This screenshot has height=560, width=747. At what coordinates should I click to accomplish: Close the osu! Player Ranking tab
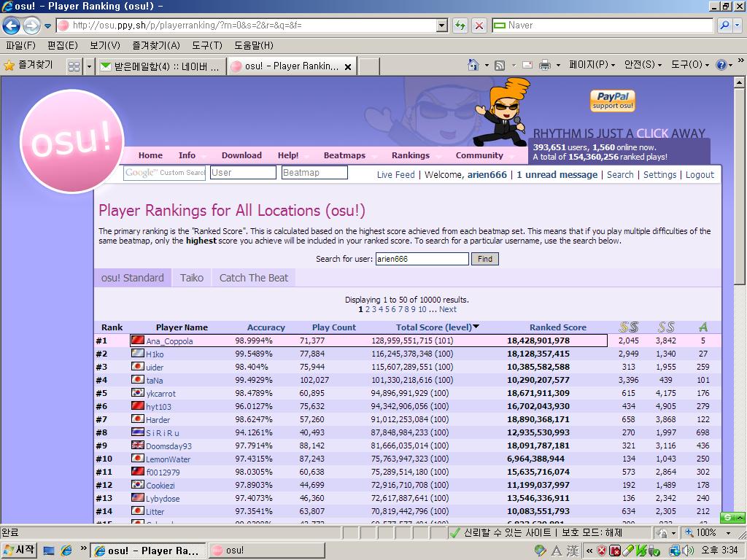[x=348, y=66]
